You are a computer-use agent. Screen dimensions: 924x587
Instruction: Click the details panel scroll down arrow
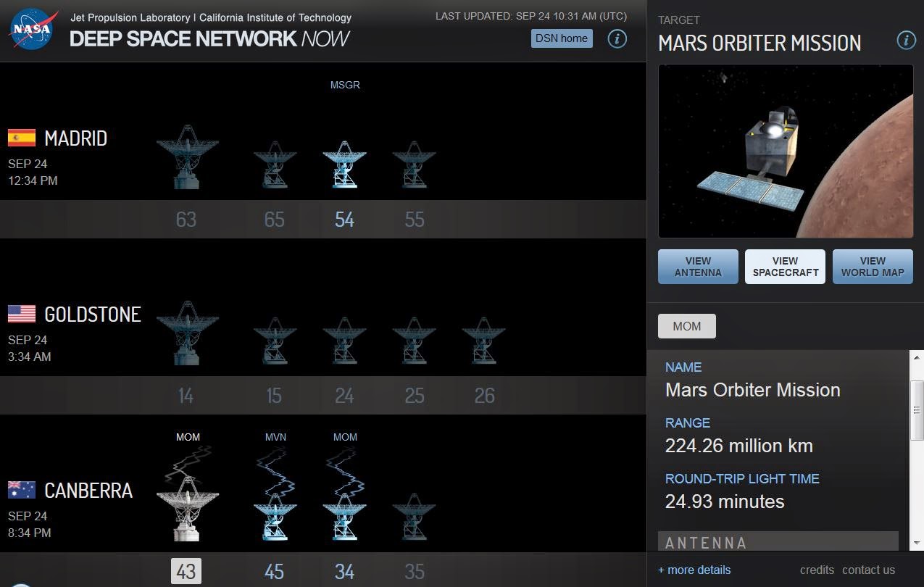917,543
